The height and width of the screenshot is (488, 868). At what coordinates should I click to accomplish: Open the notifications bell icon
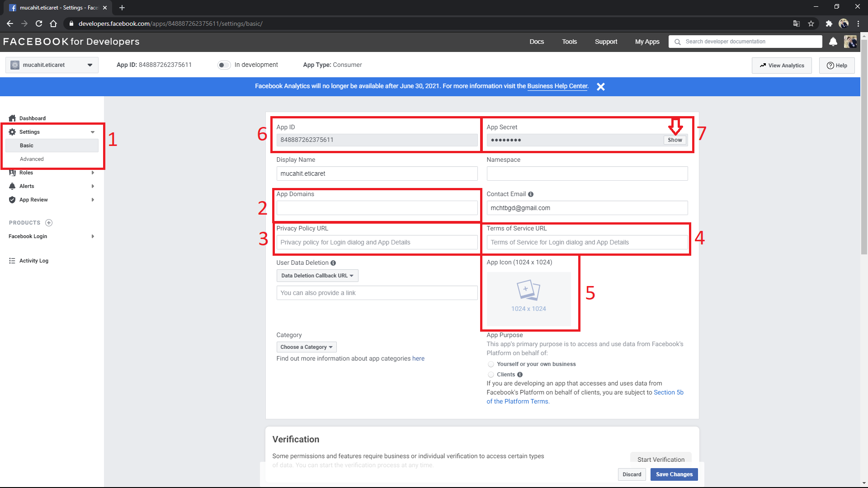[x=833, y=42]
